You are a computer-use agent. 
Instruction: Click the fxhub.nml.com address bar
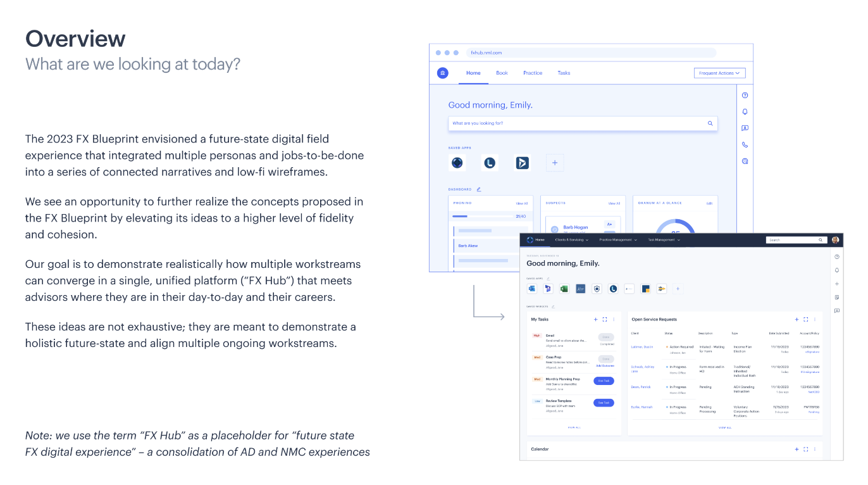[592, 53]
